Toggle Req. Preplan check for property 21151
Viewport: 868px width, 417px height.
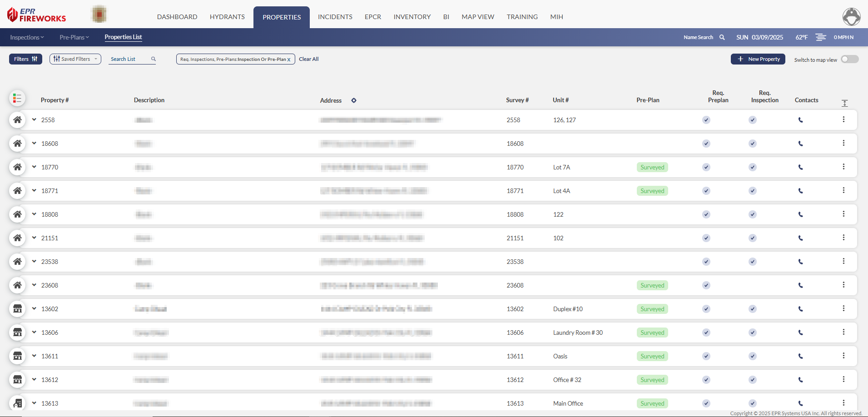click(x=706, y=238)
